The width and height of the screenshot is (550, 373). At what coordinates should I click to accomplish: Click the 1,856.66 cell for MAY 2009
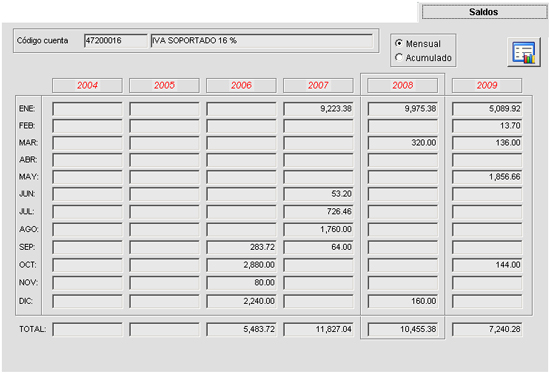pos(487,177)
